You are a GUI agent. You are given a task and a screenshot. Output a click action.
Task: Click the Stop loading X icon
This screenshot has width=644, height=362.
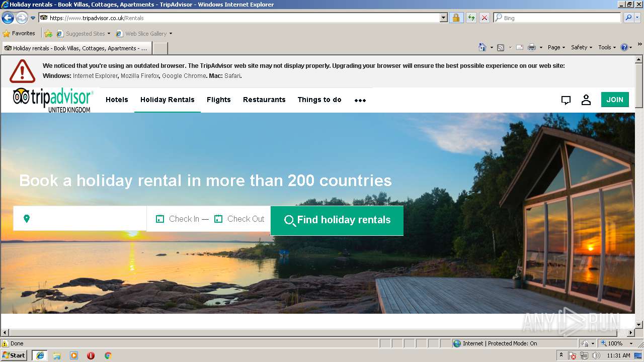point(484,18)
